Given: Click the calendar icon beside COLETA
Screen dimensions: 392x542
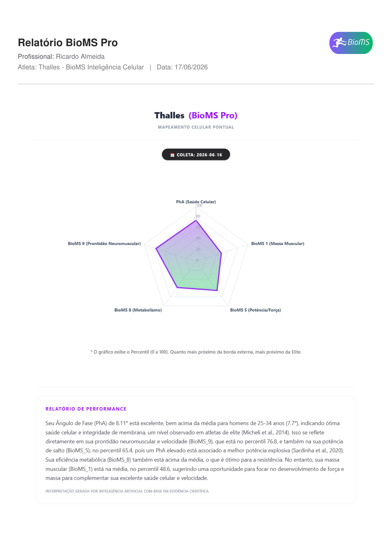Looking at the screenshot, I should (x=172, y=155).
